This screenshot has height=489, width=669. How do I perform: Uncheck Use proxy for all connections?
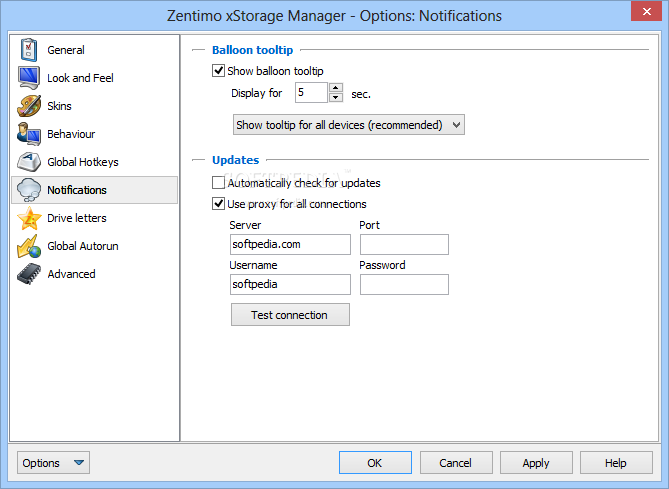click(218, 204)
